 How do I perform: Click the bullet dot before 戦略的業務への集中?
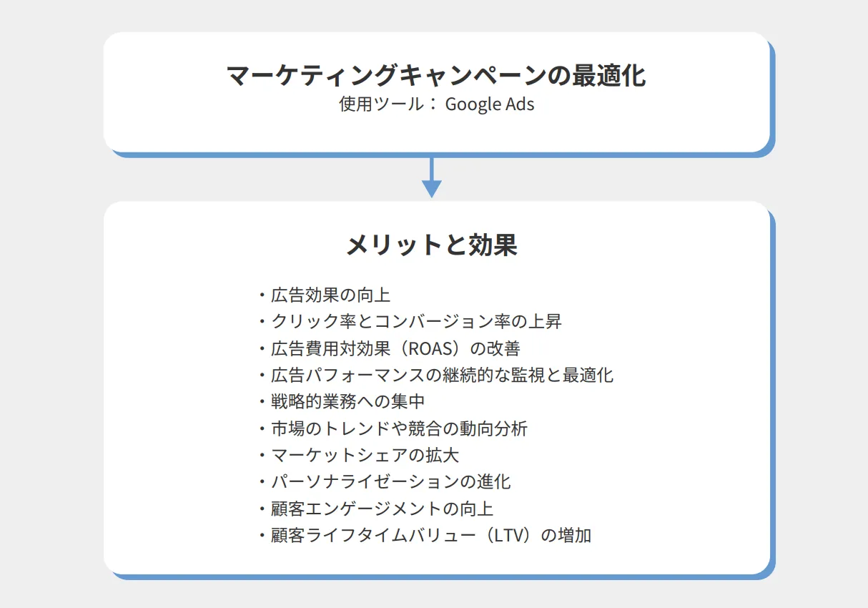262,401
